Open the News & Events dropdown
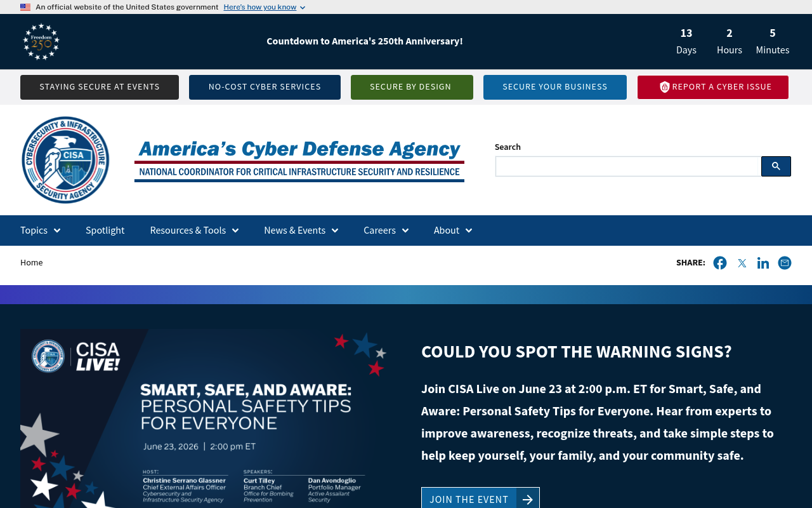812x508 pixels. click(301, 231)
